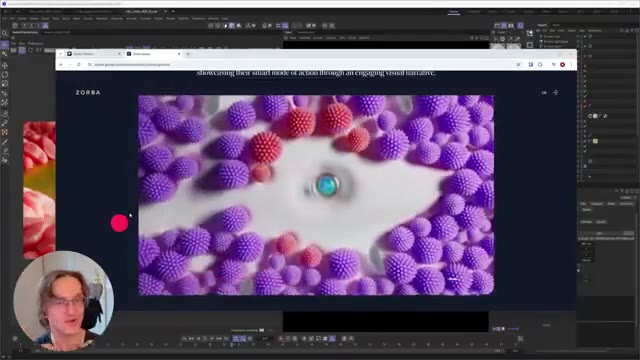Open timeline settings gear at bottom left
The height and width of the screenshot is (360, 640).
15,338
